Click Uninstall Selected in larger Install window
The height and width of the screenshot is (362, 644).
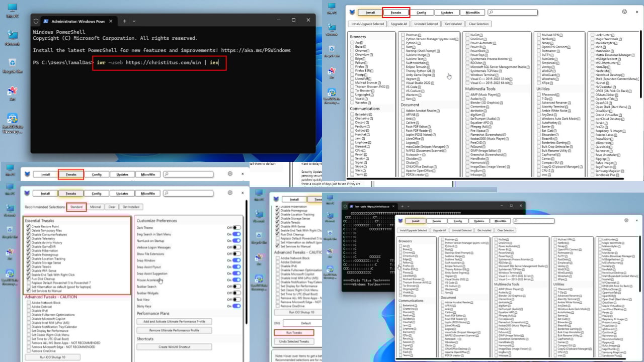pos(426,24)
